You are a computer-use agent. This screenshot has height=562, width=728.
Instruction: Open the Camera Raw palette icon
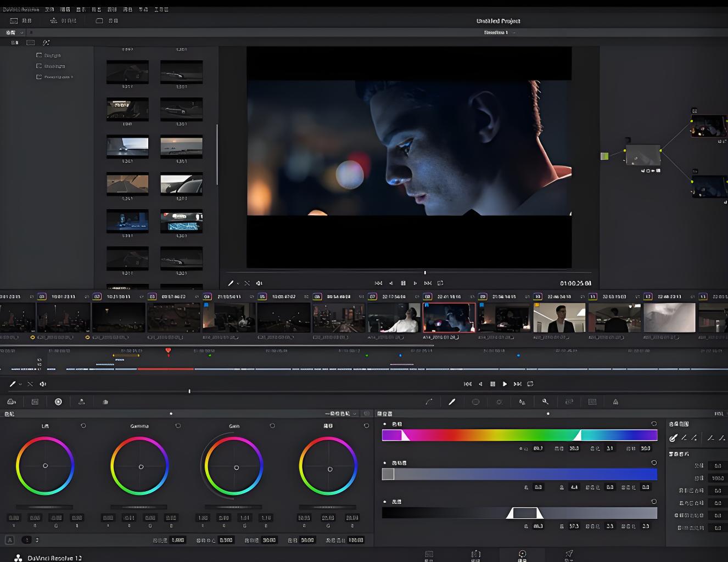coord(12,402)
